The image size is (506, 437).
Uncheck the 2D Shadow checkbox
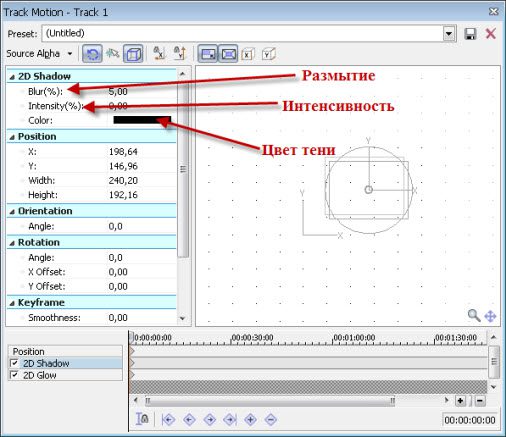pos(14,363)
